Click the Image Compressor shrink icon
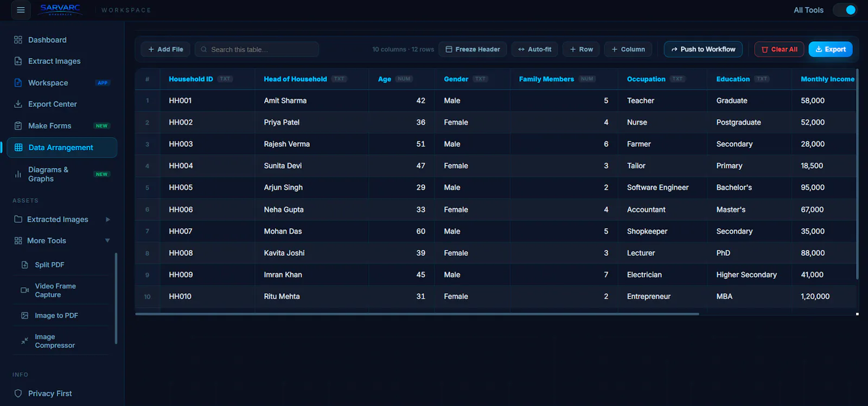 [24, 341]
